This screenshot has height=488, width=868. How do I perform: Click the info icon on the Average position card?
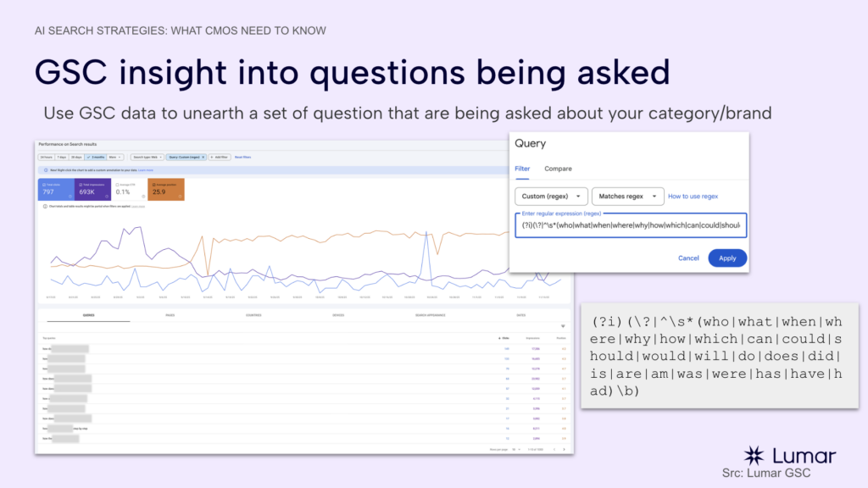pos(179,196)
